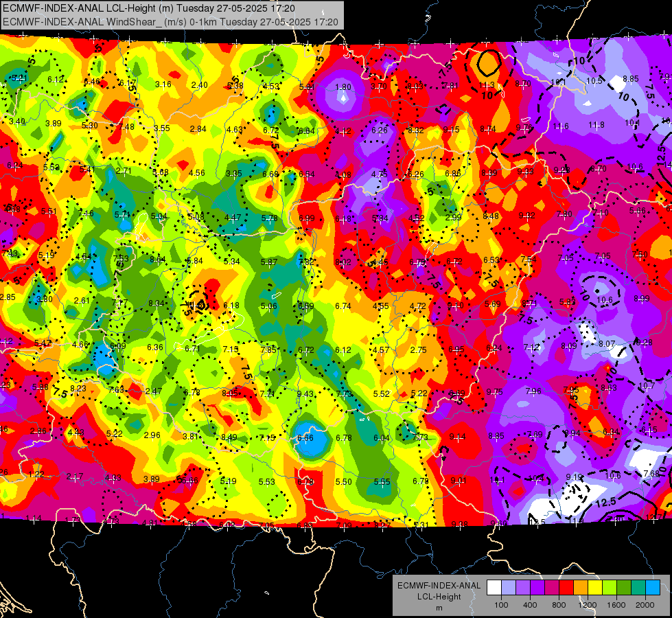Click the orange legend swatch
Screen dimensions: 672x618
(581, 588)
